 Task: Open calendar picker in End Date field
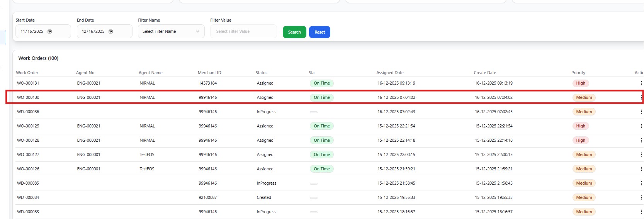point(110,32)
